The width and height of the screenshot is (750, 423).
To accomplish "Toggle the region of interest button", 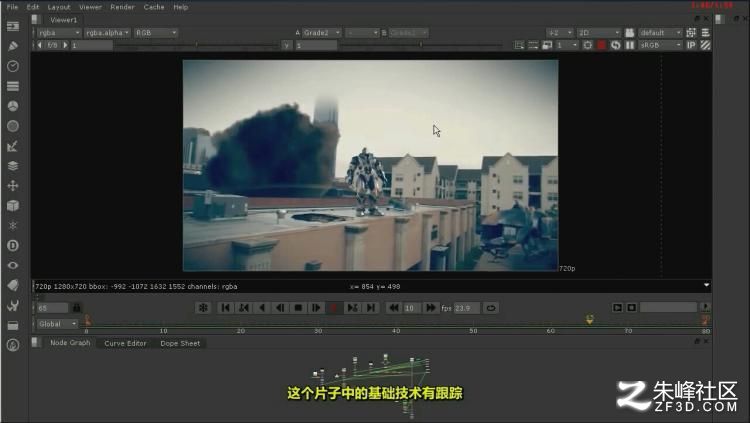I will [x=588, y=45].
